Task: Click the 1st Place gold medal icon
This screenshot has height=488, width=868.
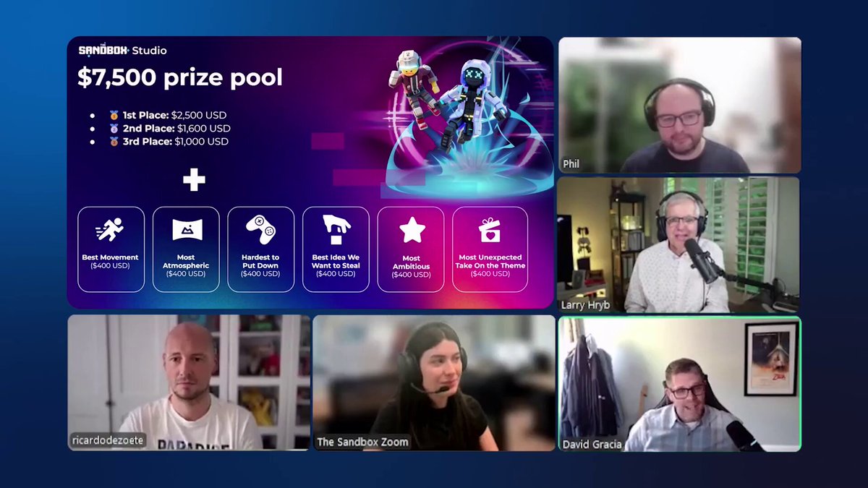Action: coord(114,115)
